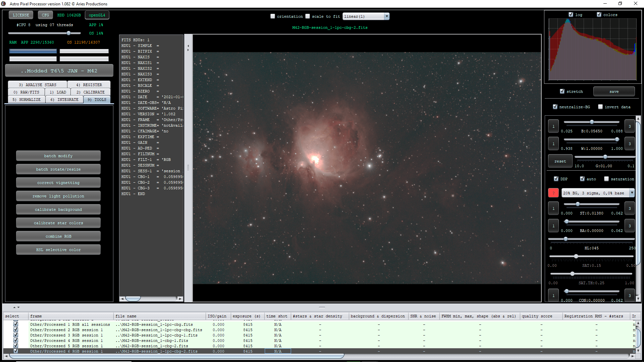The image size is (644, 362).
Task: Click the HL highlight slider handle
Action: pos(566,239)
